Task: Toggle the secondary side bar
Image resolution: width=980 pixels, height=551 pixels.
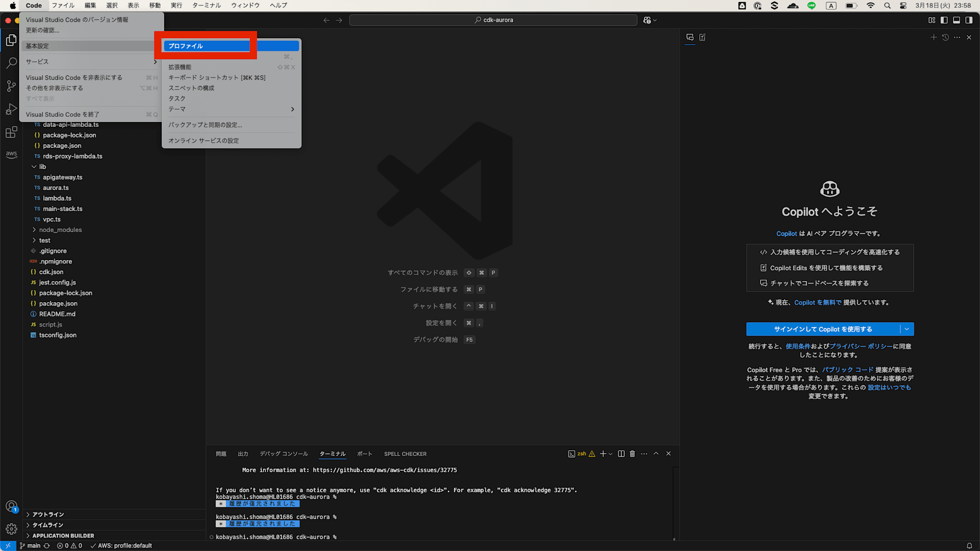Action: pos(969,20)
